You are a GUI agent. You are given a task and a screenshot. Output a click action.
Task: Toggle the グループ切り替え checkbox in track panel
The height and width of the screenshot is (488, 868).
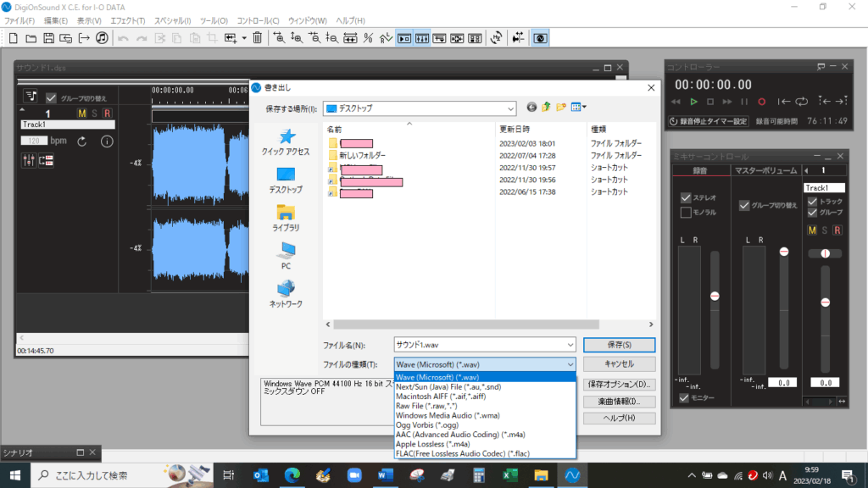click(x=51, y=98)
